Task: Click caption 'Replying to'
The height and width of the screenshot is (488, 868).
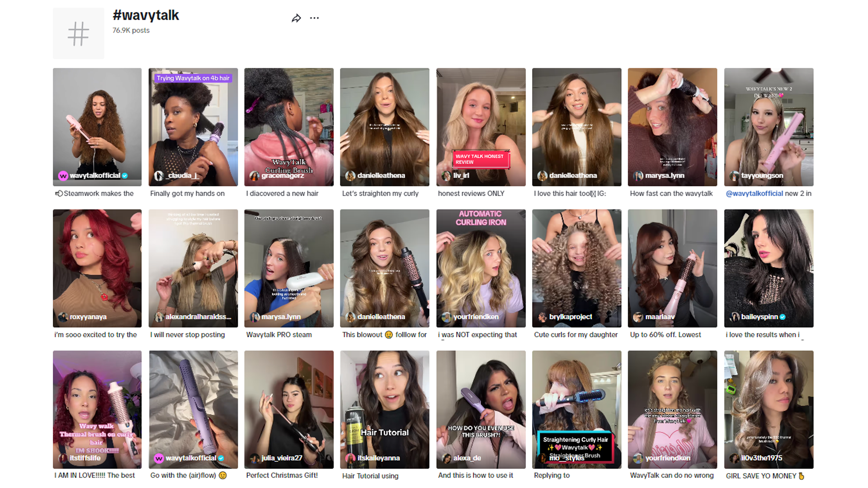Action: click(552, 475)
